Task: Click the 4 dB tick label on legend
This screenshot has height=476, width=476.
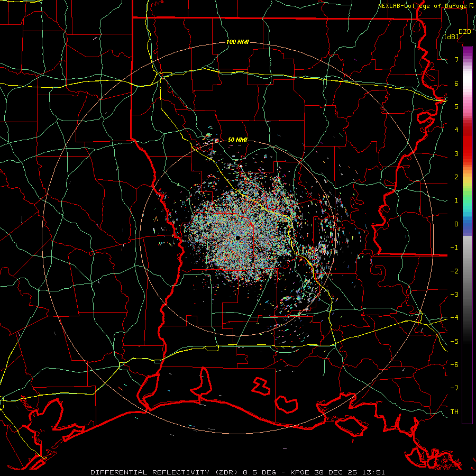Action: click(456, 130)
